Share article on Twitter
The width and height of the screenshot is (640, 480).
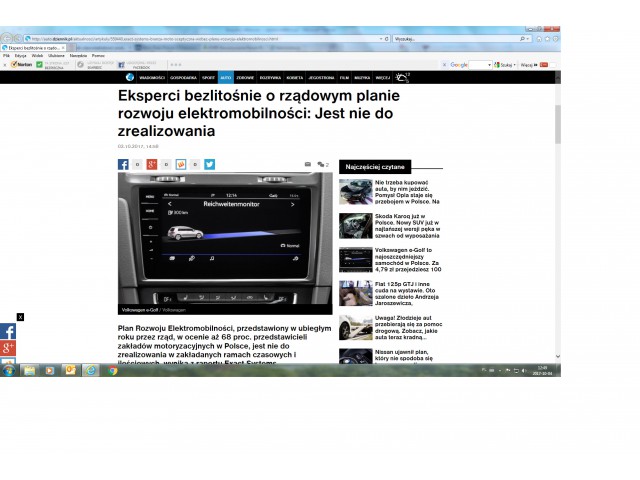[x=209, y=164]
